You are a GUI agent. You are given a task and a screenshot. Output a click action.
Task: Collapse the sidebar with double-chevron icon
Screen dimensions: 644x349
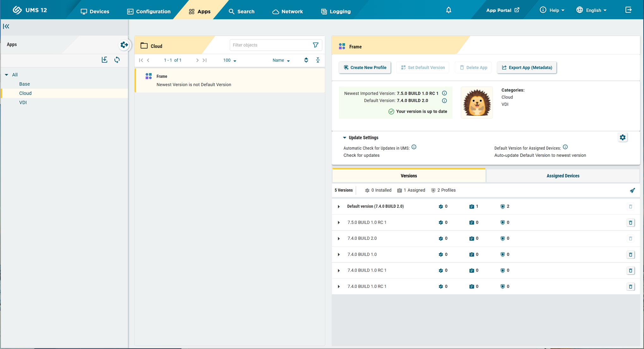(x=6, y=27)
